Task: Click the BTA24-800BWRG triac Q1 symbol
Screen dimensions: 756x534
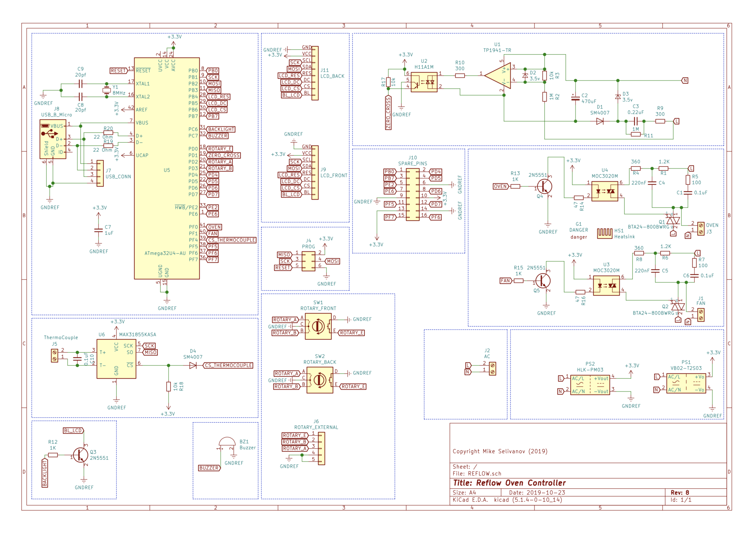Action: pos(673,221)
